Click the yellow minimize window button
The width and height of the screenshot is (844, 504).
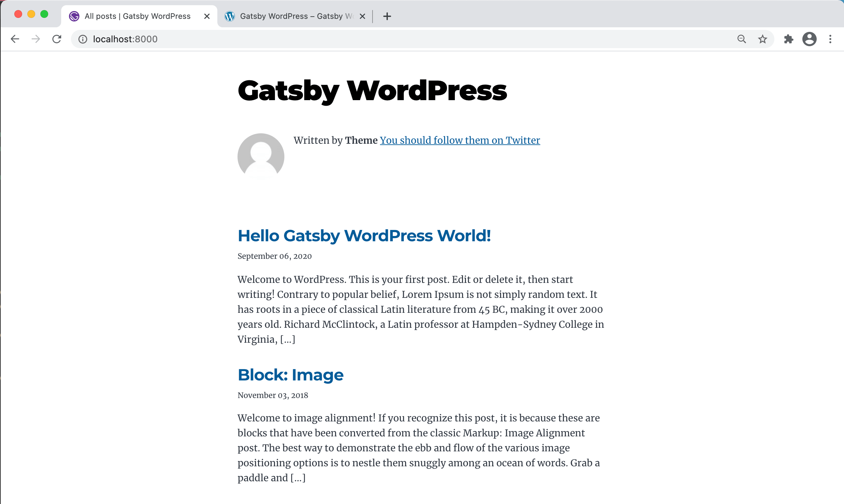coord(31,14)
